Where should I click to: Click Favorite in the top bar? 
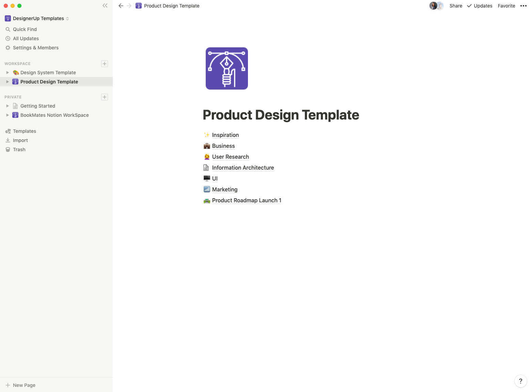pyautogui.click(x=506, y=6)
